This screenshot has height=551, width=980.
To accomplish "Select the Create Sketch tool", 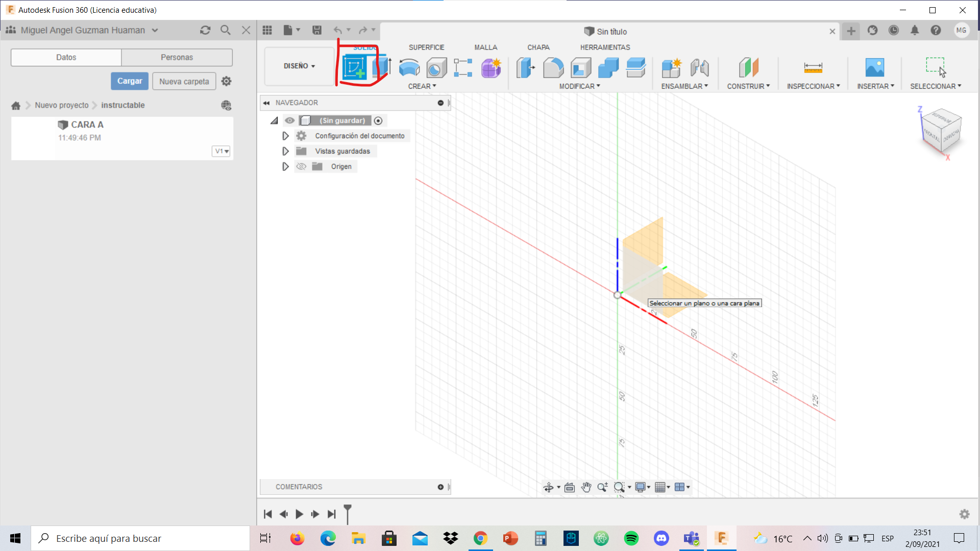I will [355, 67].
